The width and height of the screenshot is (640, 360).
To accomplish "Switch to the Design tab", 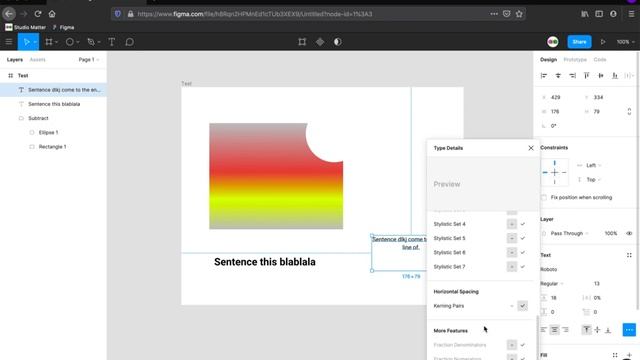I will [548, 60].
